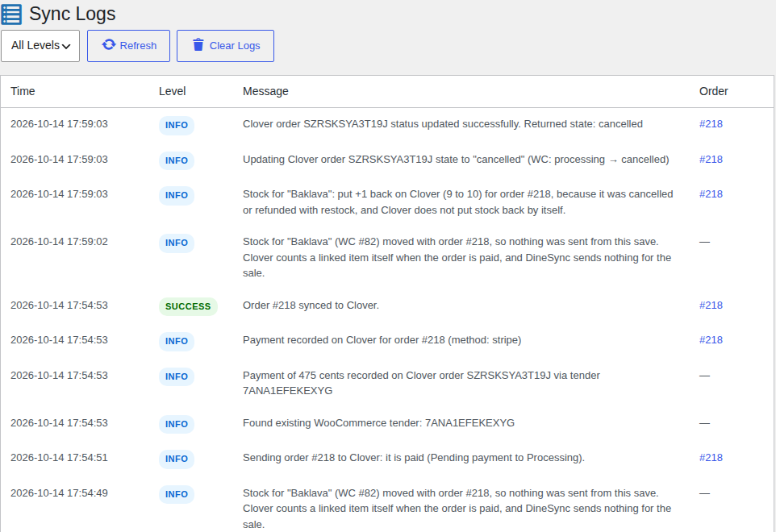
Task: Click INFO badge of Updating Clover order row
Action: click(176, 160)
